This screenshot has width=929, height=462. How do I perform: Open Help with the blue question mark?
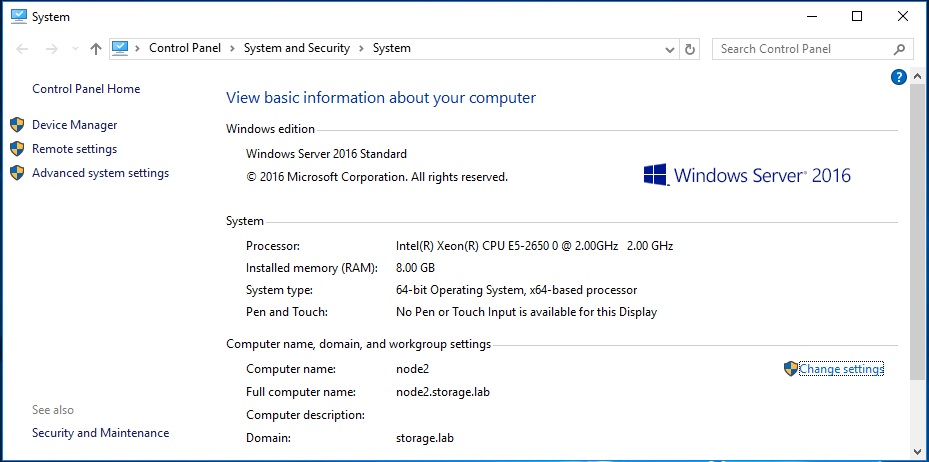[899, 77]
